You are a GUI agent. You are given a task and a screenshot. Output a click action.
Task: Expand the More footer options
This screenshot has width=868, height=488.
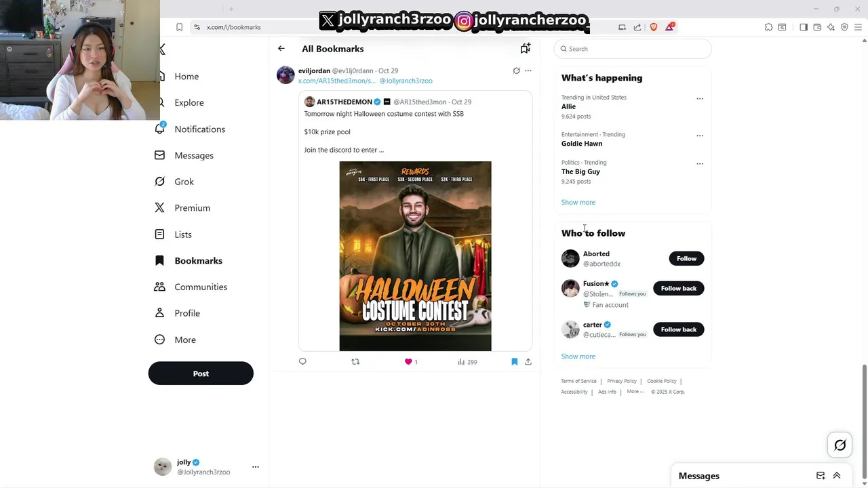pos(635,392)
